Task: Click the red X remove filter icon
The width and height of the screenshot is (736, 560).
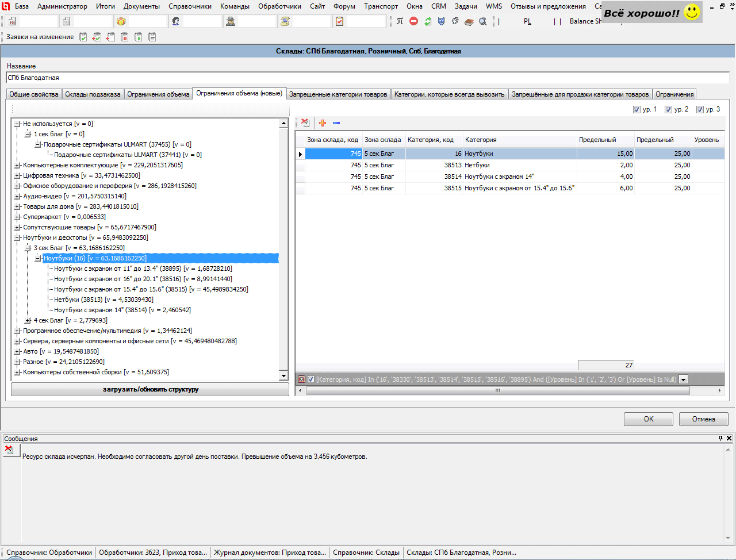Action: coord(301,379)
